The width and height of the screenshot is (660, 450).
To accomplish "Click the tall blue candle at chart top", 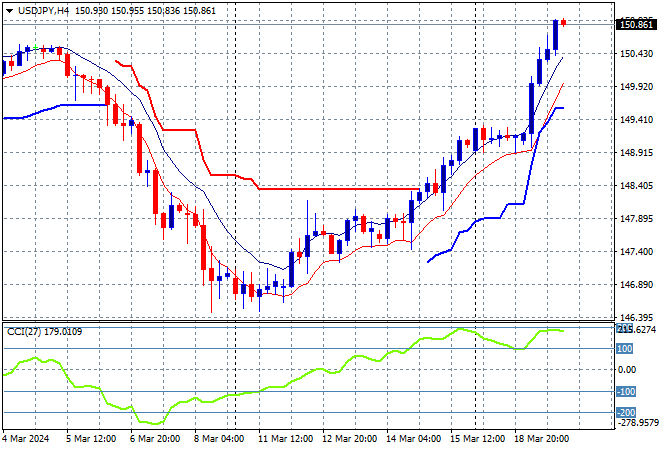I will pos(555,35).
